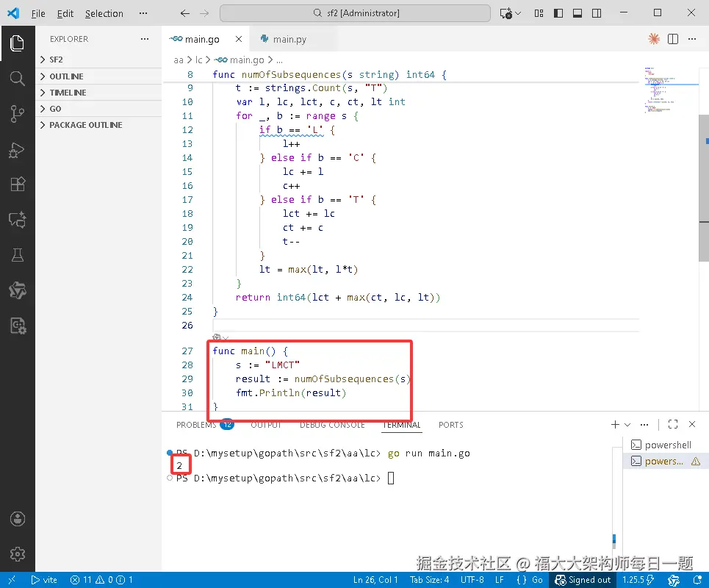Open remote window indicator in status bar
The width and height of the screenshot is (709, 588).
[12, 580]
